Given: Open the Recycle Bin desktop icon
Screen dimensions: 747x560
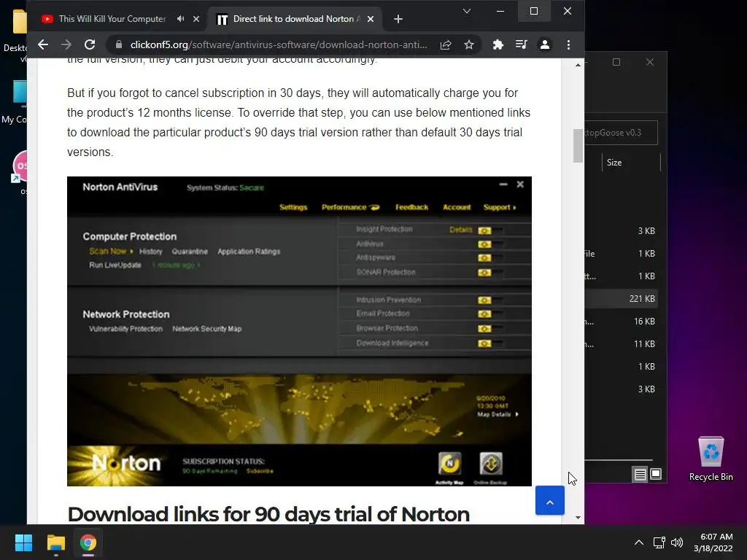Looking at the screenshot, I should [x=711, y=459].
